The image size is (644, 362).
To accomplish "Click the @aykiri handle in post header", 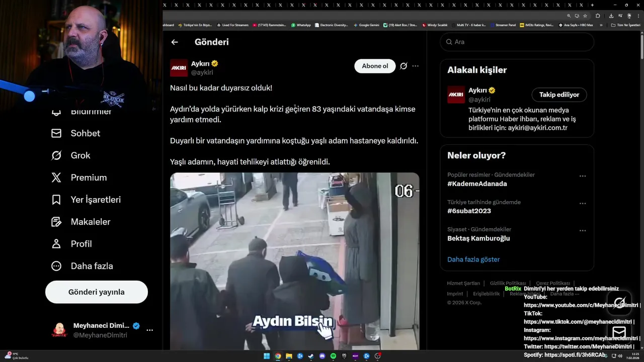I will (x=202, y=72).
